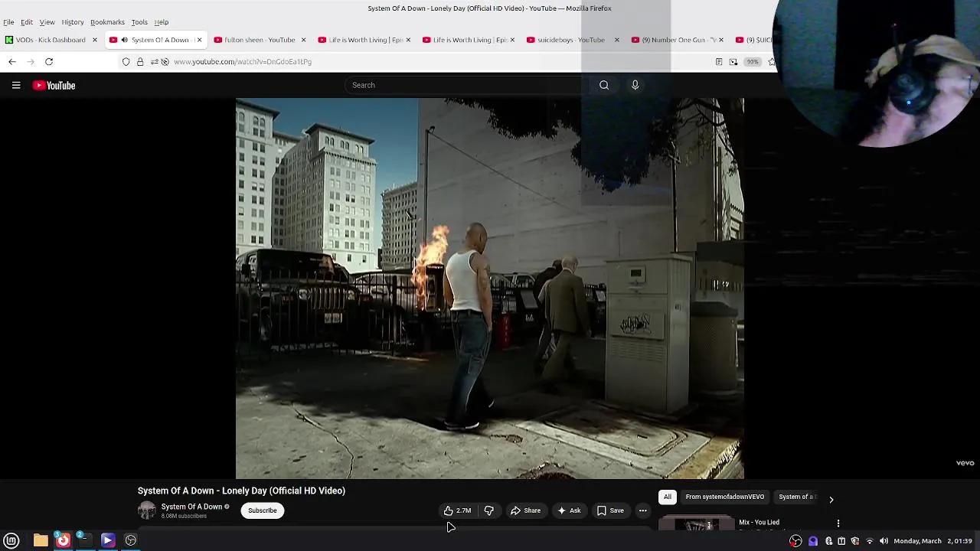Reload the page
The image size is (980, 551).
point(49,61)
